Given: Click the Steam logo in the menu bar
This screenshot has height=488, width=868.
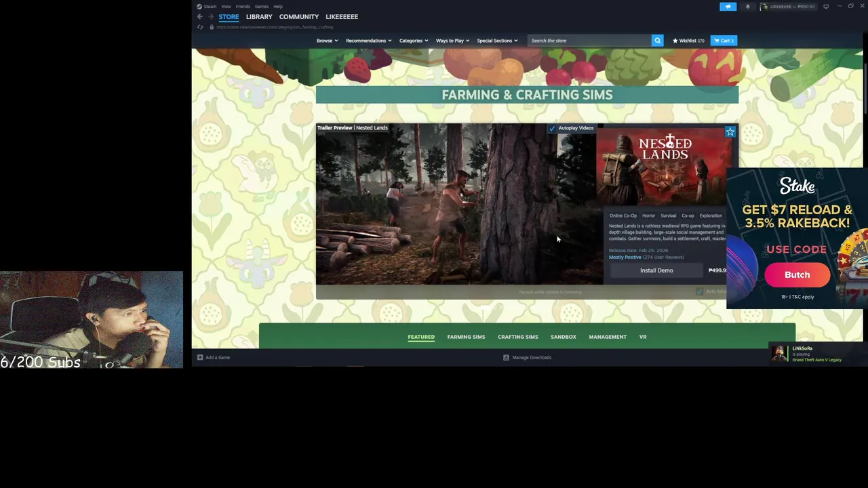Looking at the screenshot, I should [x=199, y=6].
